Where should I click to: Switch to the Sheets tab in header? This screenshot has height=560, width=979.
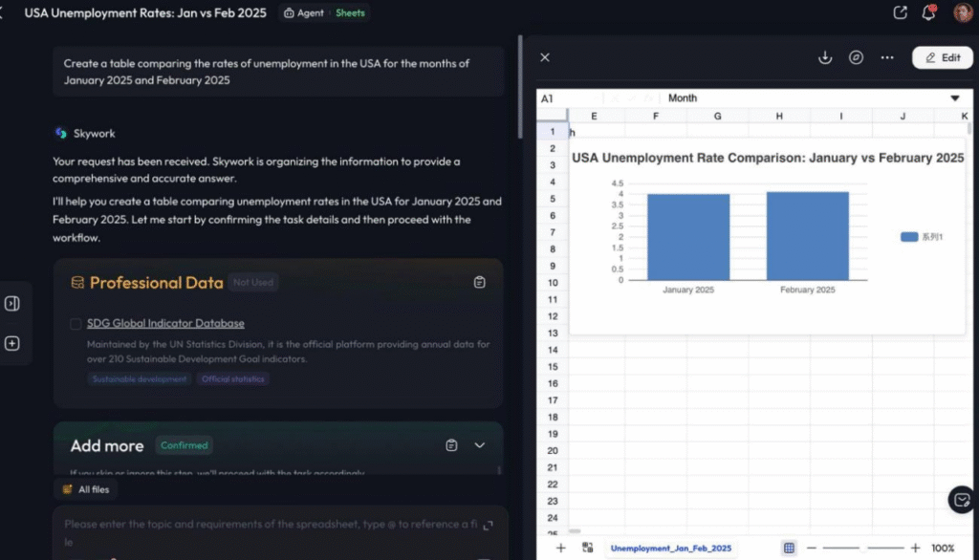350,13
